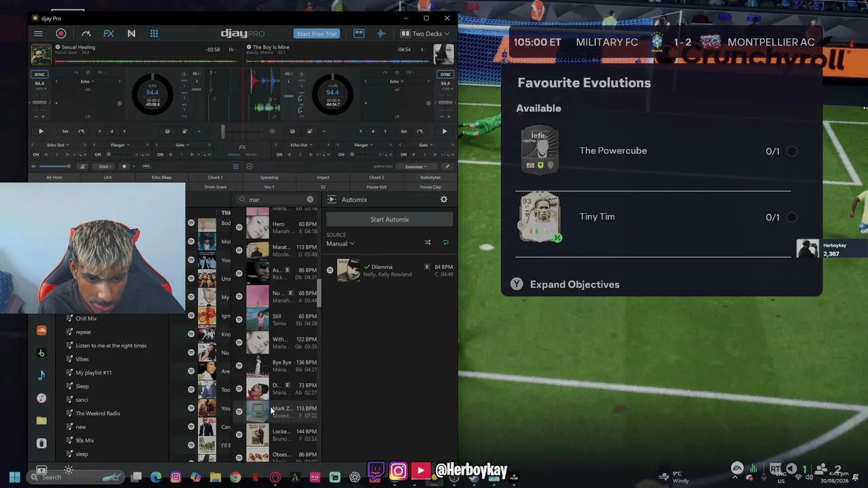This screenshot has height=488, width=868.
Task: Click the crossfader handle between decks
Action: coord(222,131)
